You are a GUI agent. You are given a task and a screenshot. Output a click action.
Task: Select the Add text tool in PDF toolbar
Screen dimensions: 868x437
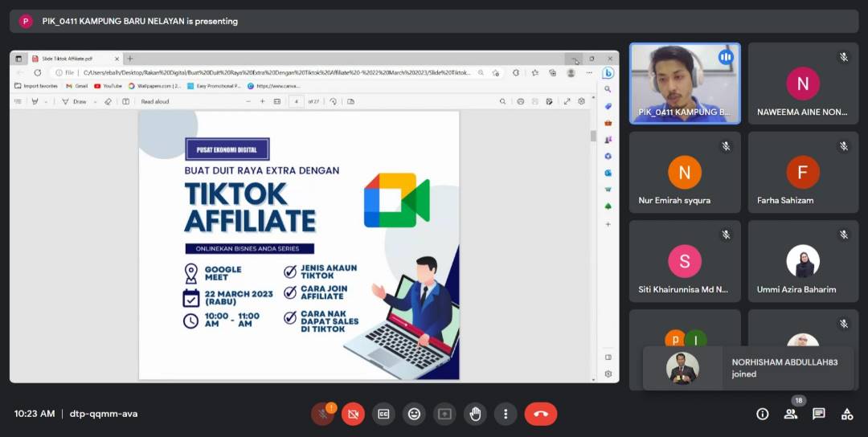[x=125, y=101]
